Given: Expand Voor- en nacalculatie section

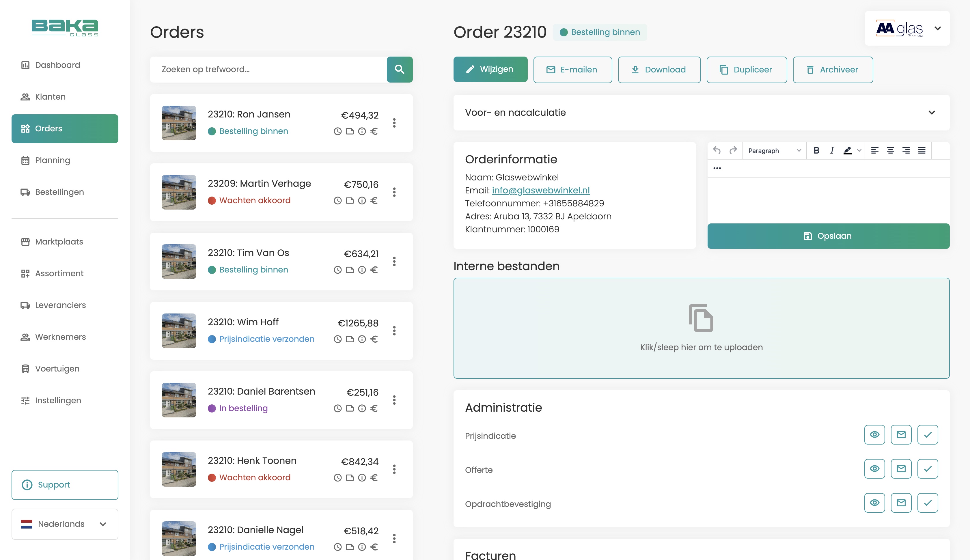Looking at the screenshot, I should click(x=931, y=113).
